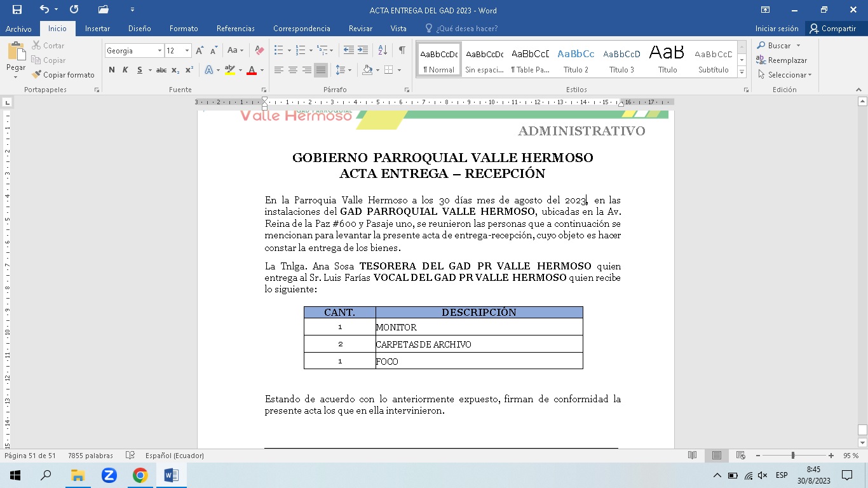Click the sort A-Z icon
Image resolution: width=868 pixels, height=488 pixels.
click(x=383, y=50)
